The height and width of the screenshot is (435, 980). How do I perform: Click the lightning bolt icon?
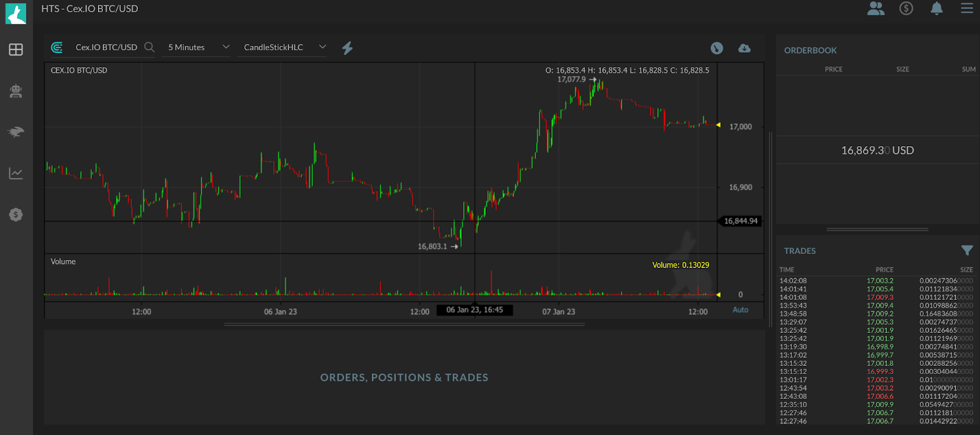[347, 48]
